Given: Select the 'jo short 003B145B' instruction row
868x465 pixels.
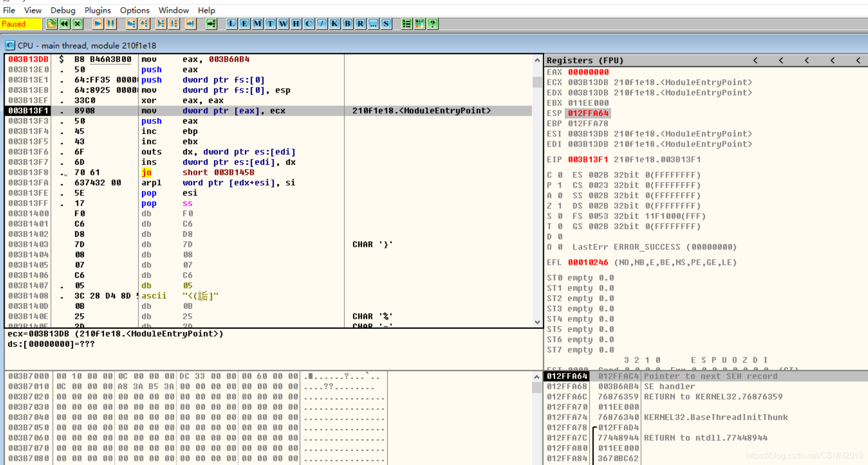Looking at the screenshot, I should (268, 172).
